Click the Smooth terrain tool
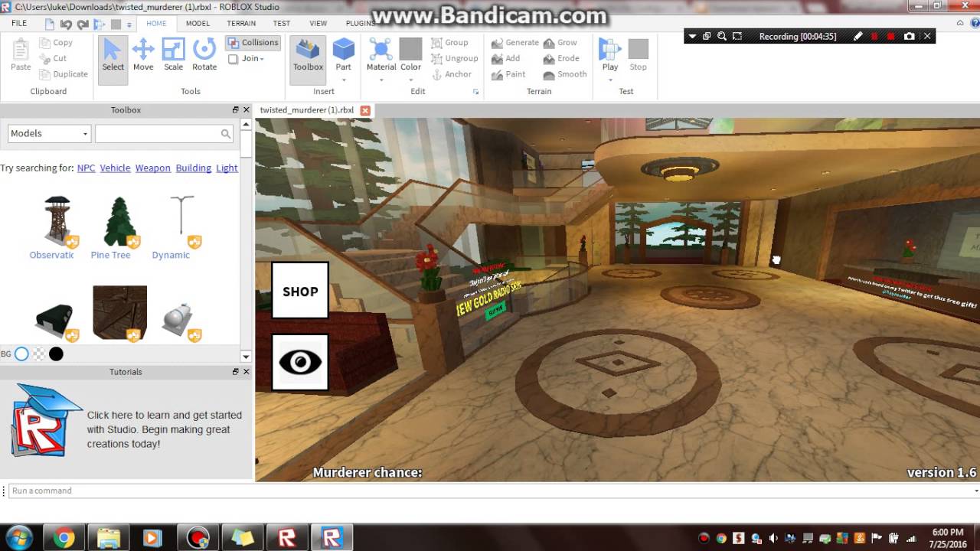The height and width of the screenshot is (551, 980). [565, 74]
